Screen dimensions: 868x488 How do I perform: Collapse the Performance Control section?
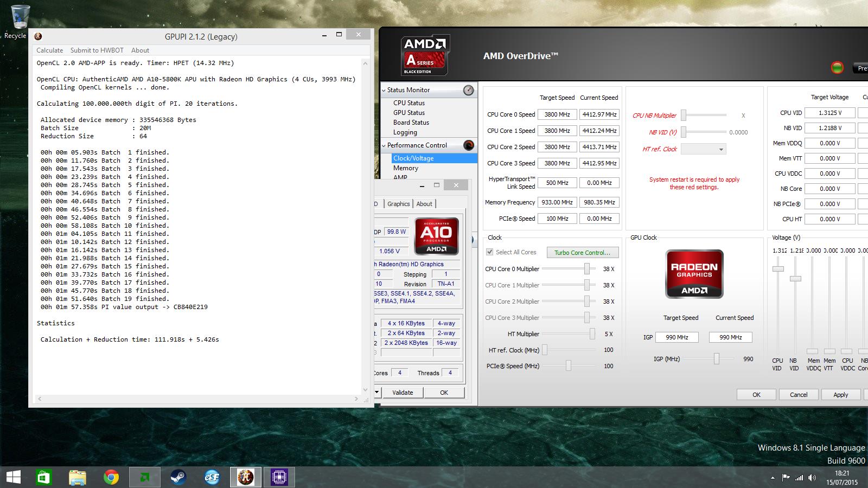click(x=384, y=145)
